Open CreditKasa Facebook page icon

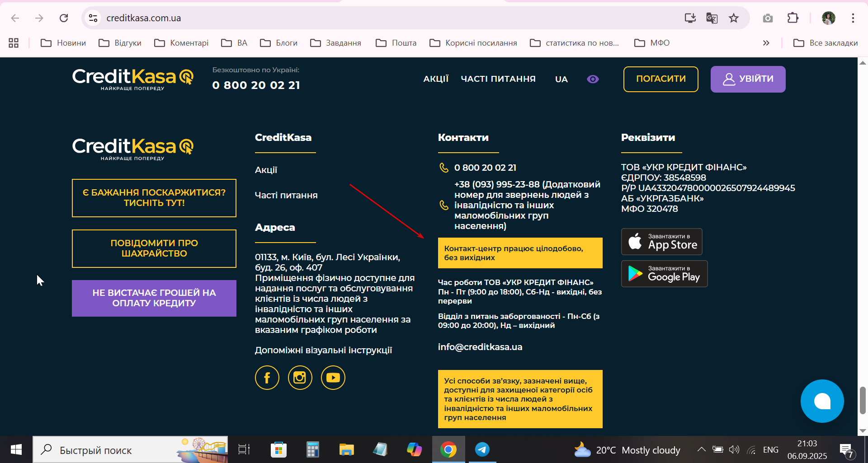pos(267,378)
